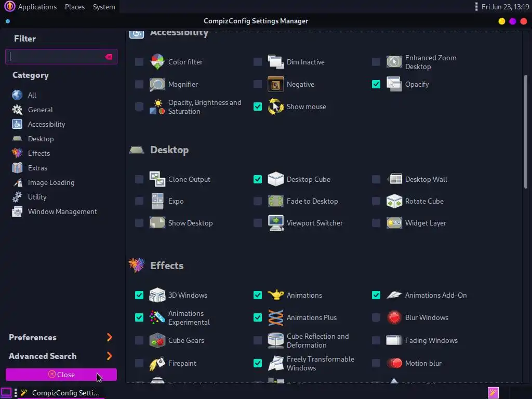Image resolution: width=532 pixels, height=399 pixels.
Task: Open the Fading Windows icon
Action: [x=394, y=340]
